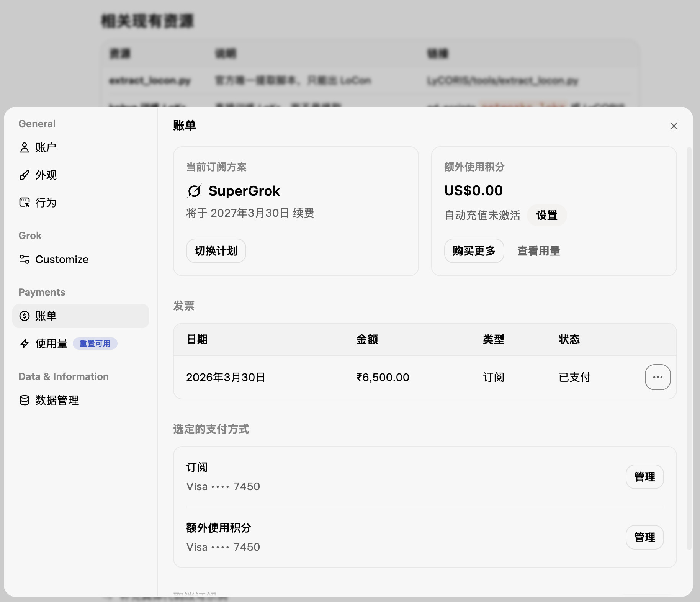Click the 类型 column header
The height and width of the screenshot is (602, 700).
(494, 339)
